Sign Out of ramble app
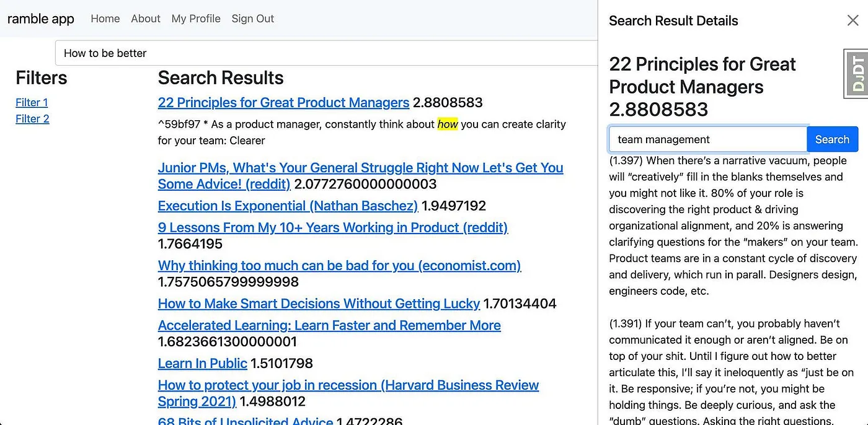This screenshot has height=425, width=868. pyautogui.click(x=252, y=19)
